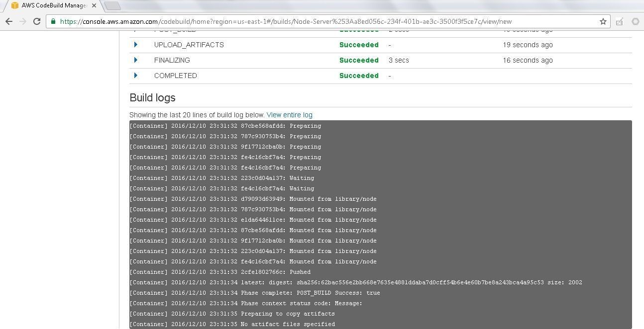The width and height of the screenshot is (644, 329).
Task: Expand the UPLOAD_ARTIFACTS phase row
Action: click(x=135, y=45)
